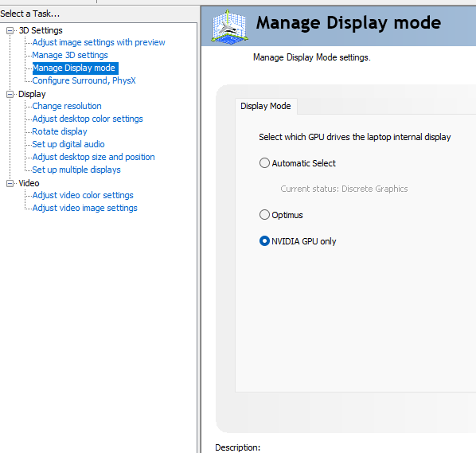Click the Manage Display mode 3D header icon
Viewport: 476px width, 453px height.
tap(229, 27)
